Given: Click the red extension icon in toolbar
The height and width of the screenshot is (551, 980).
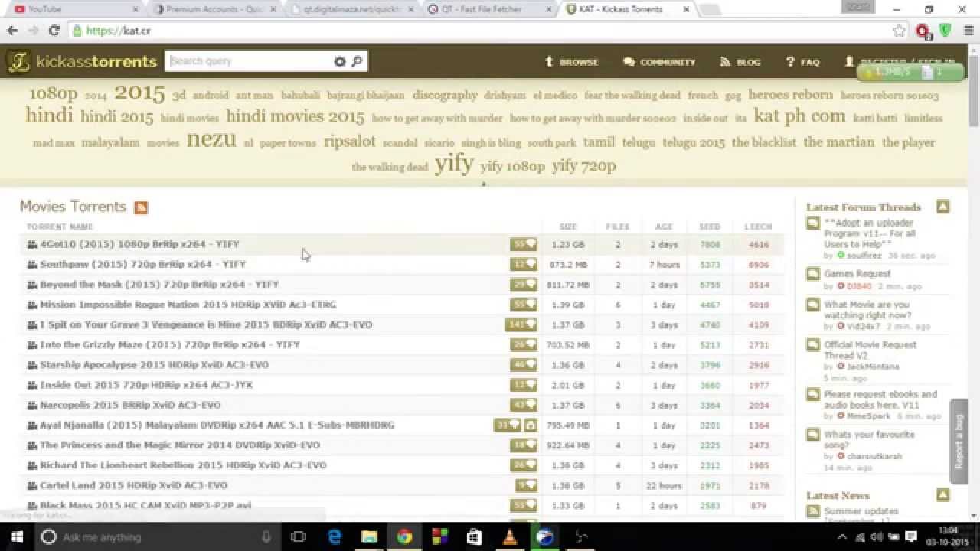Looking at the screenshot, I should 923,31.
